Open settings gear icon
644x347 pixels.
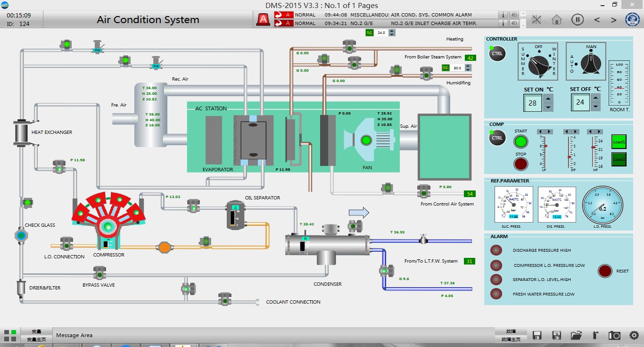634,335
